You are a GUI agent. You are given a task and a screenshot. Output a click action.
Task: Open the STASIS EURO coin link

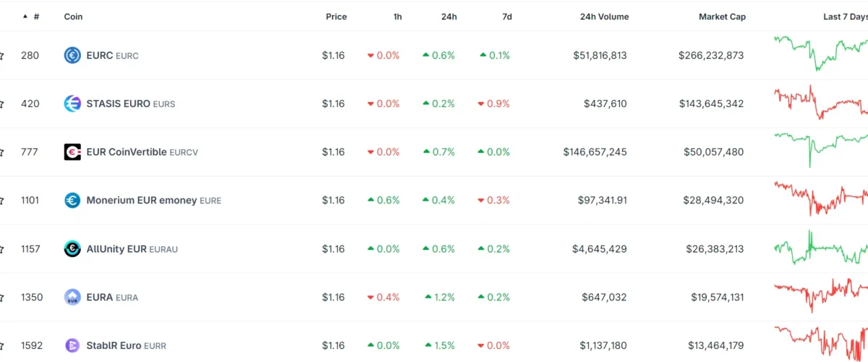pos(118,104)
